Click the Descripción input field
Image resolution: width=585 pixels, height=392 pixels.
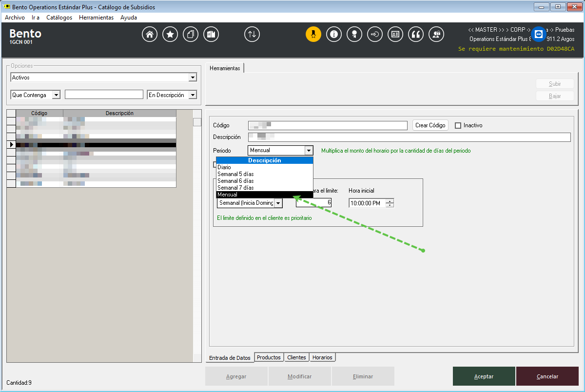[409, 137]
